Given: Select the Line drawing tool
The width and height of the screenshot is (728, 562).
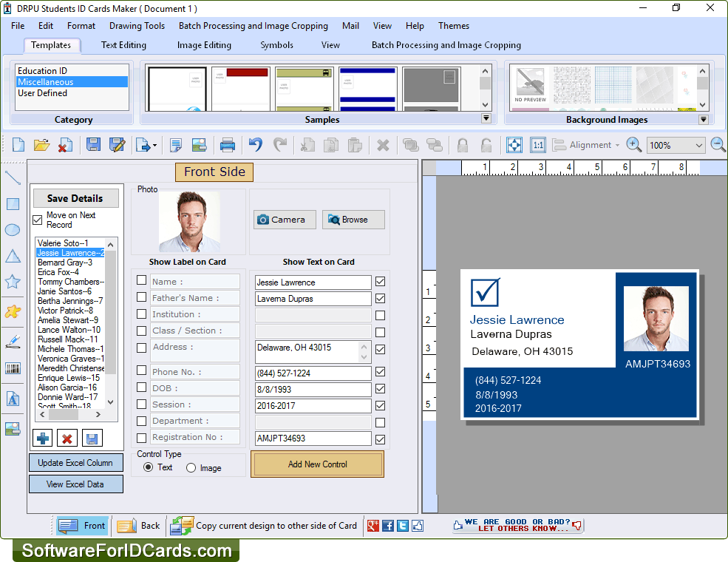Looking at the screenshot, I should (x=13, y=178).
